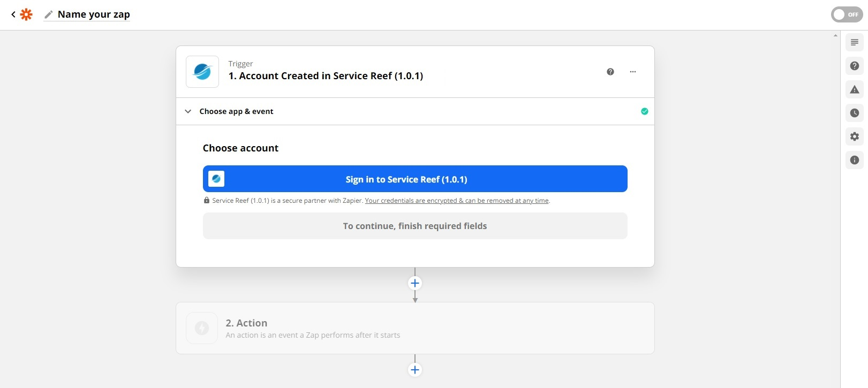Open the gear settings panel
Viewport: 868px width, 388px height.
click(x=855, y=136)
